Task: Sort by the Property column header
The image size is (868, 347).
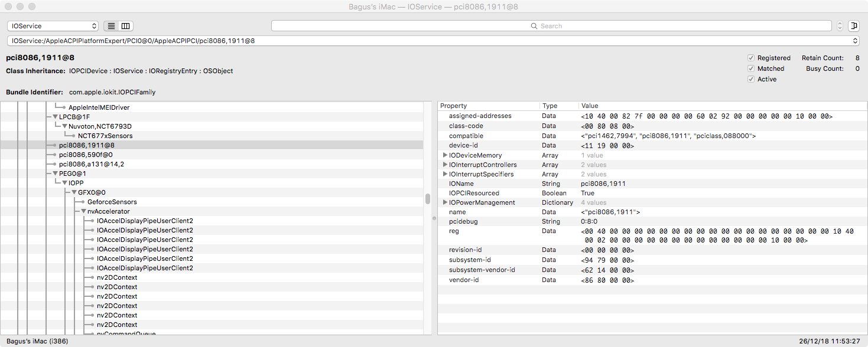Action: coord(488,106)
